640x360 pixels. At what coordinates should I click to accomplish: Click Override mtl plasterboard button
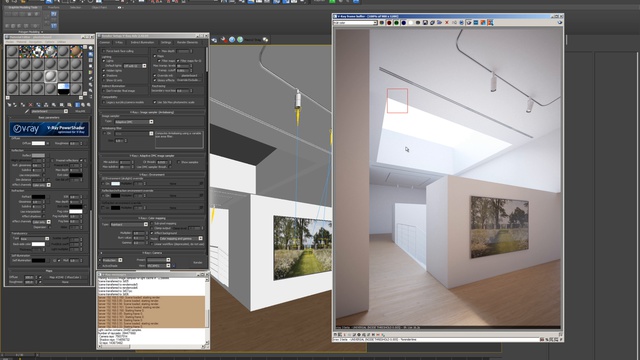(x=189, y=76)
